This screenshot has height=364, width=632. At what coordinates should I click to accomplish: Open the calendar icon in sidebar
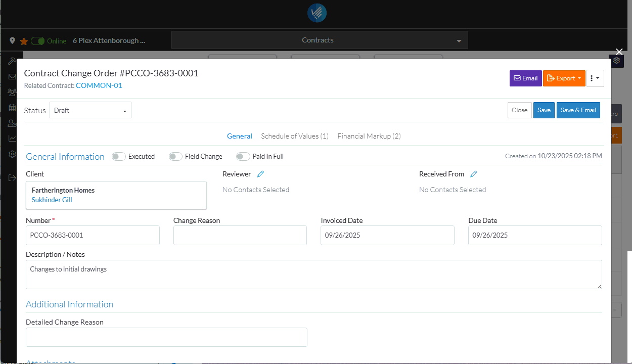tap(12, 108)
